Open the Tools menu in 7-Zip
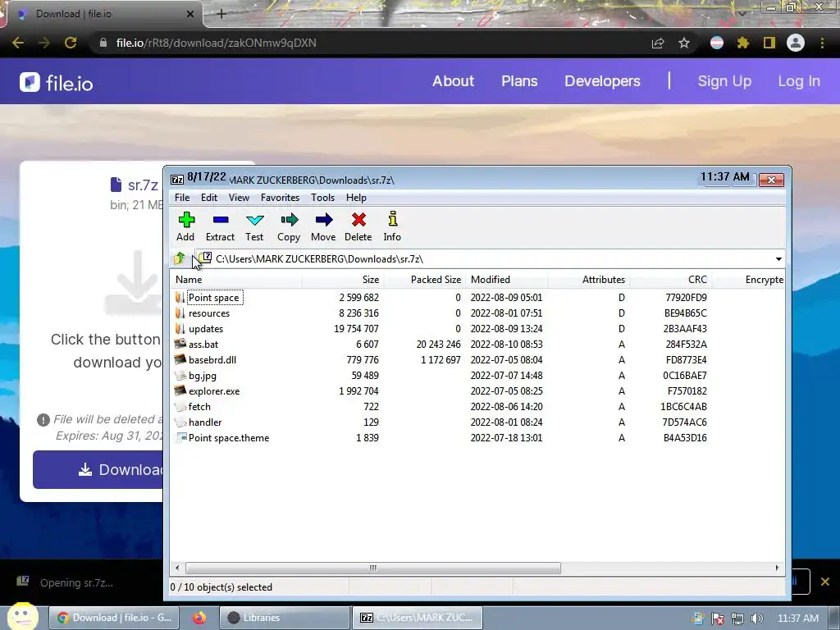Screen dimensions: 840x630 click(322, 198)
